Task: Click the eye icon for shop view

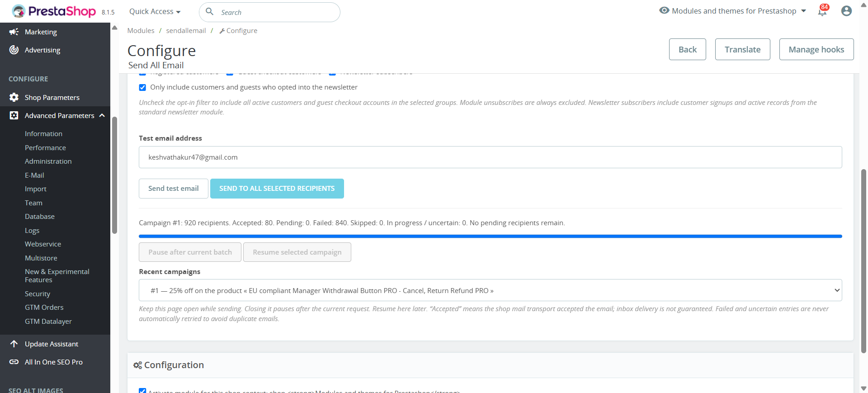Action: coord(664,10)
